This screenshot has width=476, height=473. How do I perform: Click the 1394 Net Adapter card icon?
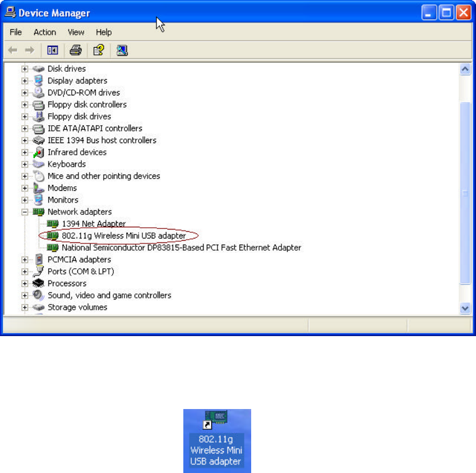(53, 224)
